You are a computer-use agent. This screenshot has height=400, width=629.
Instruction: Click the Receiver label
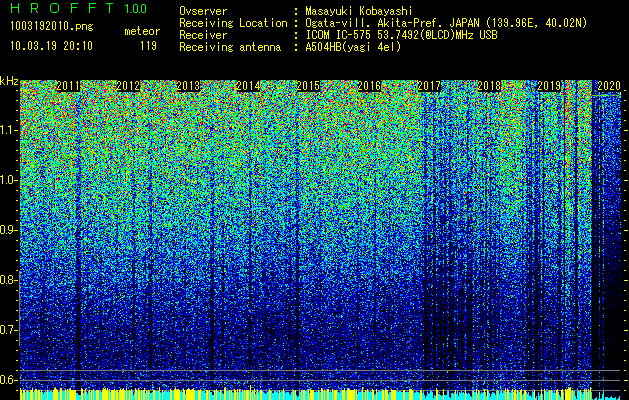pos(203,35)
